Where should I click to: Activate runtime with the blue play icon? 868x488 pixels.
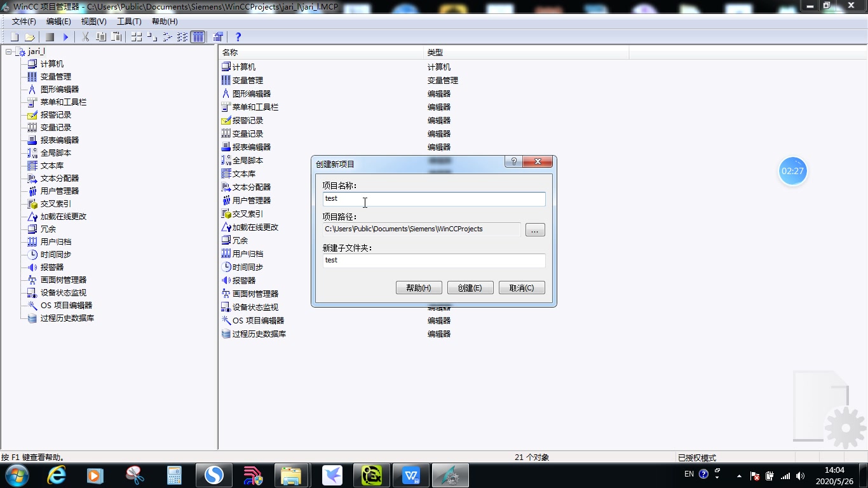click(x=65, y=37)
